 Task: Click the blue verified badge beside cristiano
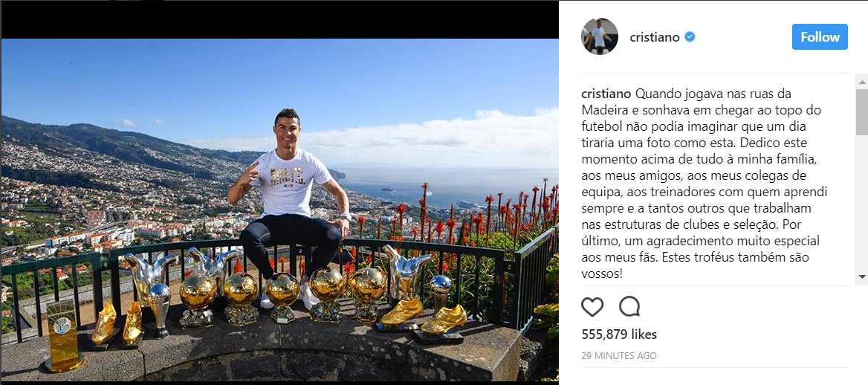tap(690, 37)
